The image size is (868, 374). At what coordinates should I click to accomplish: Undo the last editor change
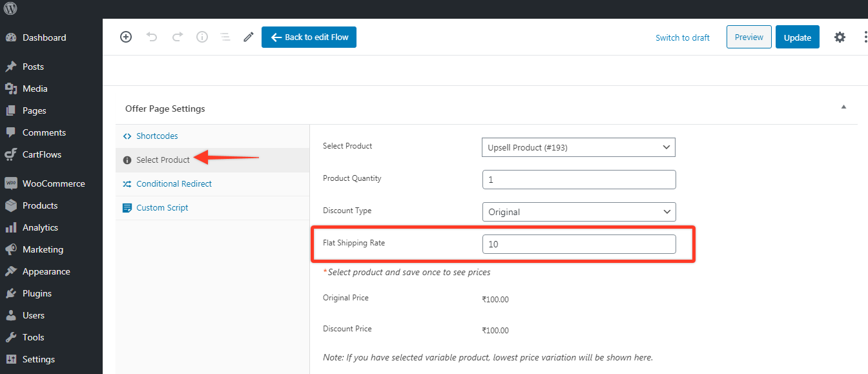pyautogui.click(x=152, y=37)
